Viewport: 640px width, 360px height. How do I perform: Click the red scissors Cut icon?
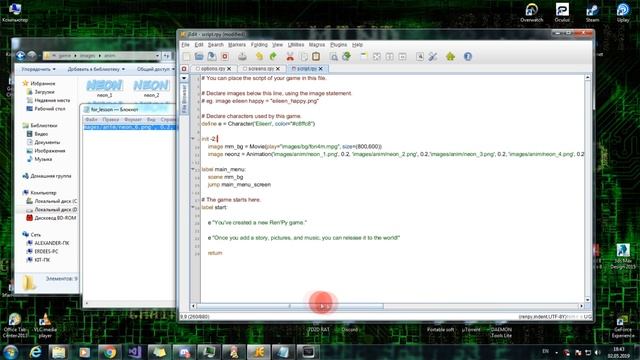coord(290,57)
